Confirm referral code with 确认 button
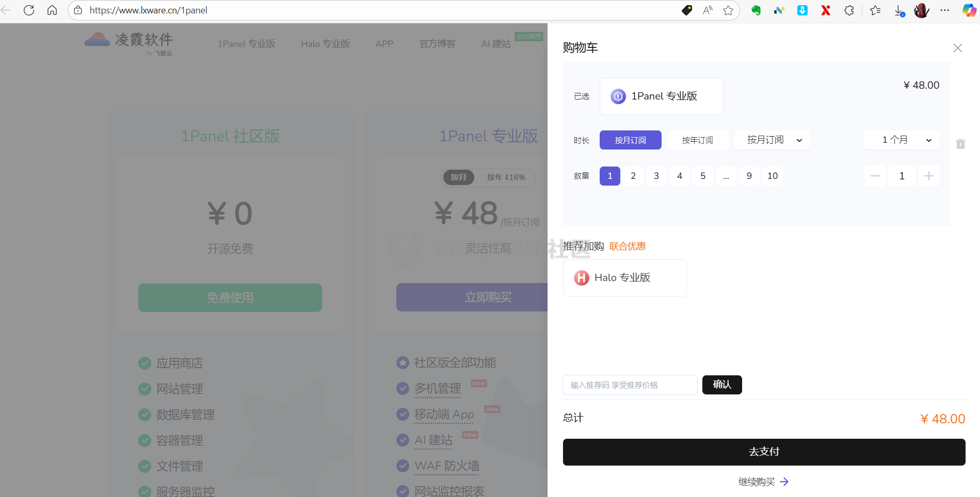This screenshot has width=980, height=497. [722, 385]
